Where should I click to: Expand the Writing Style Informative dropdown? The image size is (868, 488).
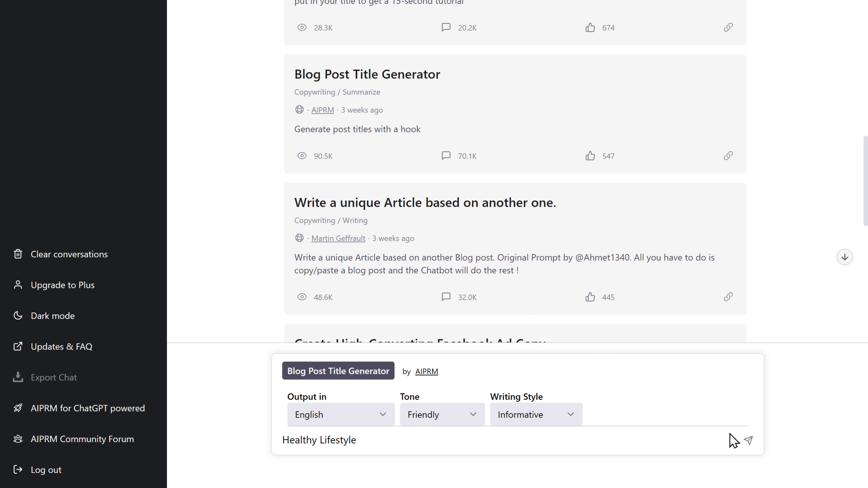pyautogui.click(x=536, y=415)
